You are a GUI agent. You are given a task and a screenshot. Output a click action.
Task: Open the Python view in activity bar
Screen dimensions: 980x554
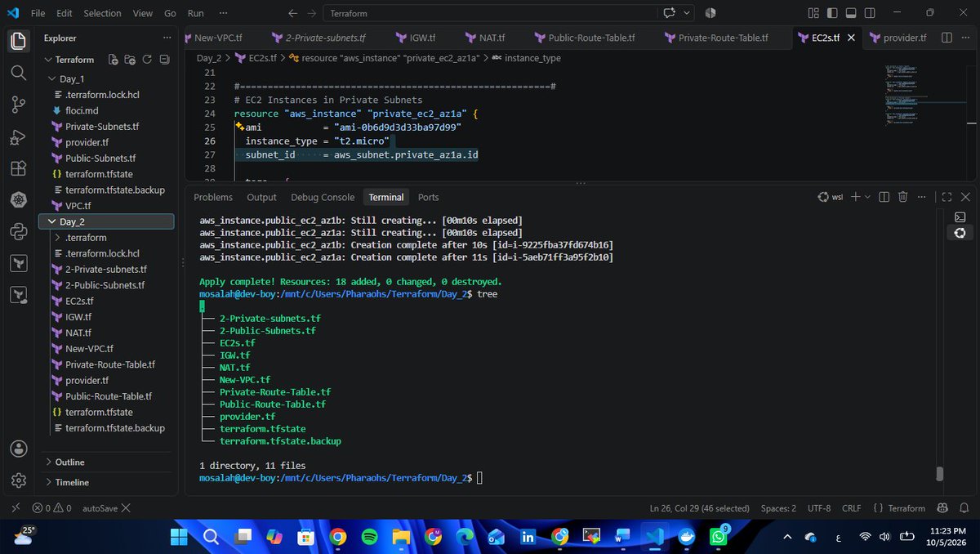[18, 232]
